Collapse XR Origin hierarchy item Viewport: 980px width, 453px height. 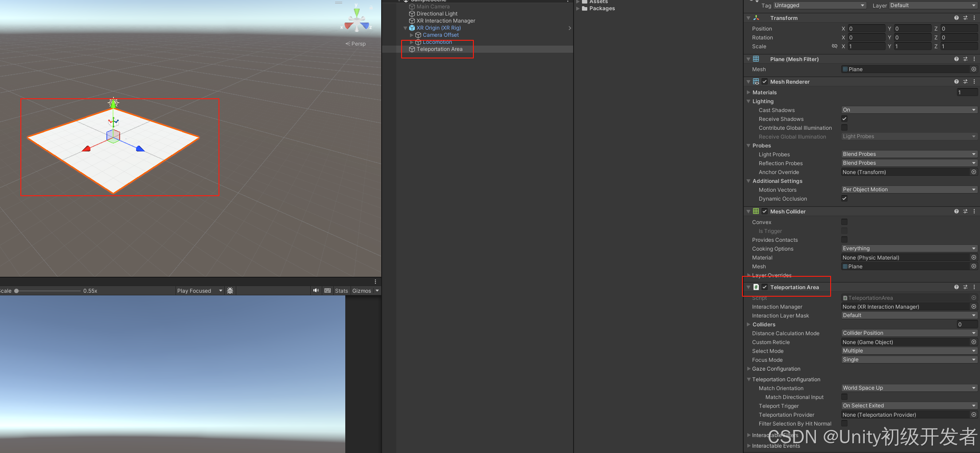405,28
